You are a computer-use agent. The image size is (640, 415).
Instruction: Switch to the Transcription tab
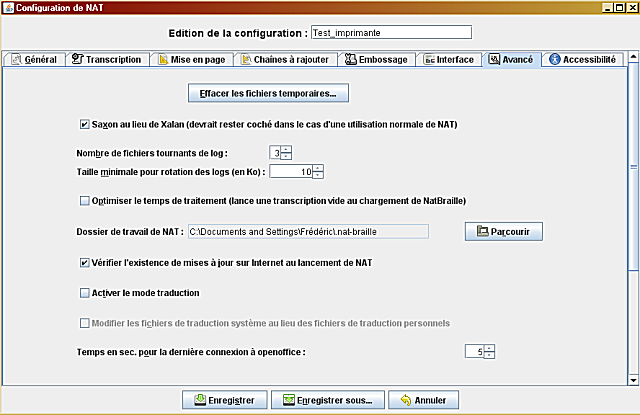coord(107,60)
